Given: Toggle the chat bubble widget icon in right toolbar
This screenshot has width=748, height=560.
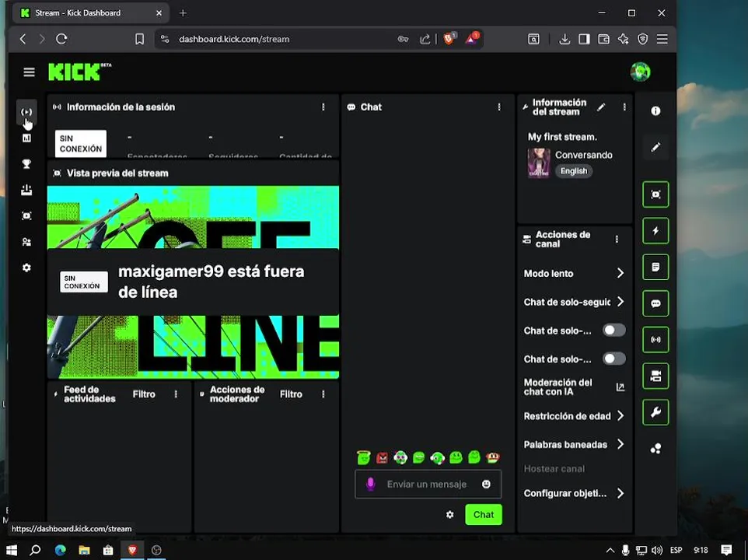Looking at the screenshot, I should 655,303.
